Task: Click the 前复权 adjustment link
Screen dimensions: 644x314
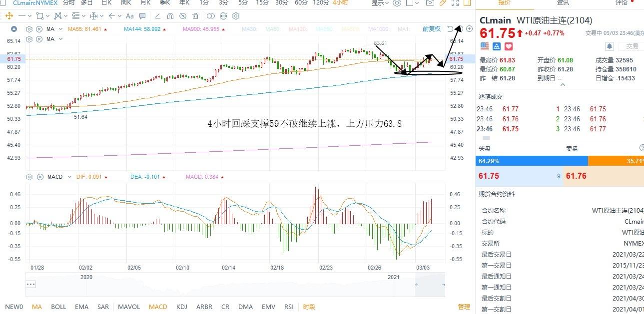Action: (x=432, y=28)
